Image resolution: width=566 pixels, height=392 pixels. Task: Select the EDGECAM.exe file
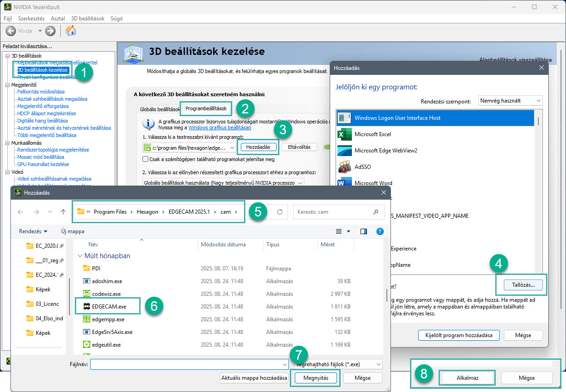point(109,307)
